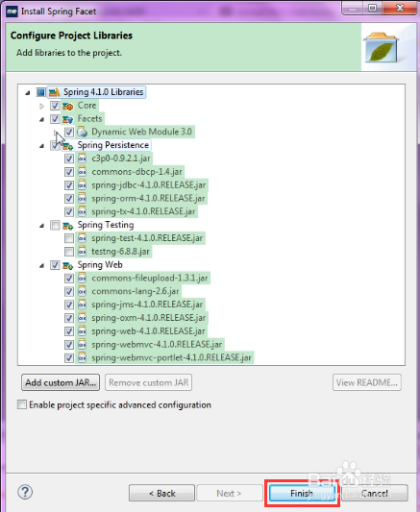The width and height of the screenshot is (420, 512).
Task: Uncheck the Spring Web checkbox
Action: pyautogui.click(x=55, y=265)
